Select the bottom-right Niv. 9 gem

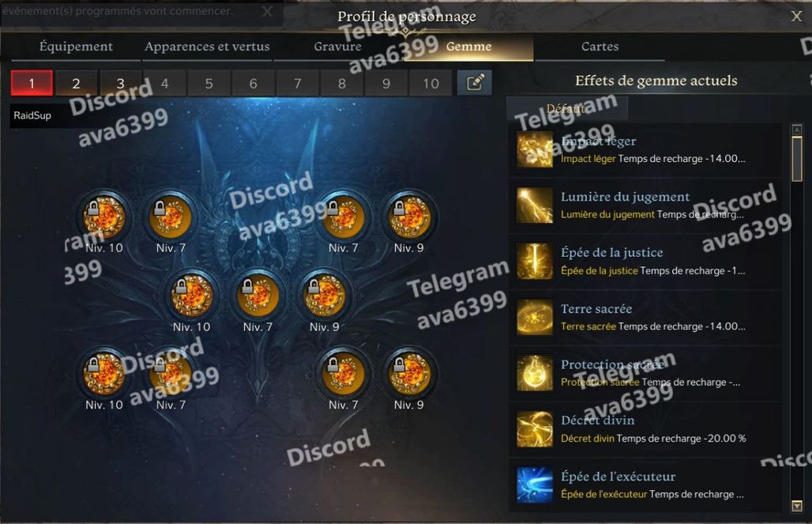click(x=409, y=374)
